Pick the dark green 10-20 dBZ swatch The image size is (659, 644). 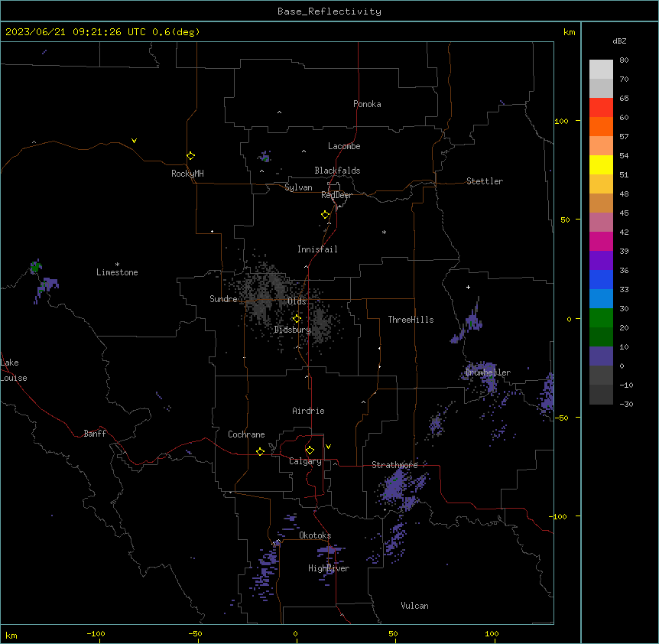click(x=601, y=337)
